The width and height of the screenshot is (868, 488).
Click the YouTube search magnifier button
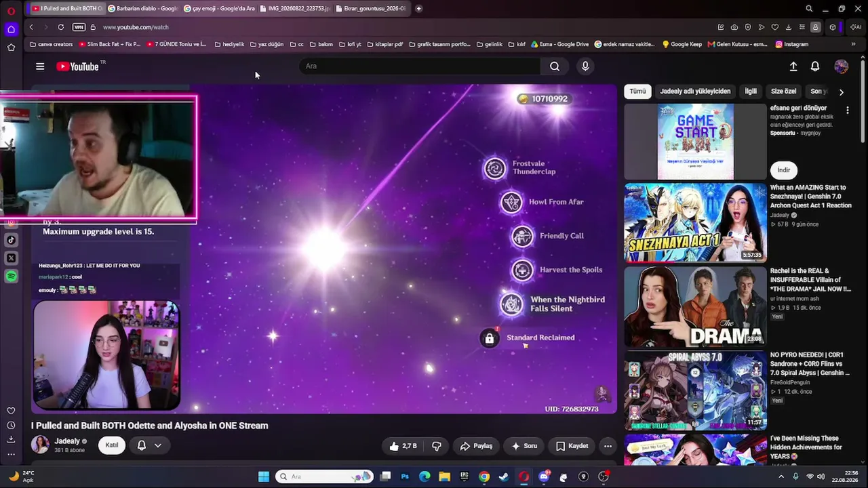(x=555, y=66)
